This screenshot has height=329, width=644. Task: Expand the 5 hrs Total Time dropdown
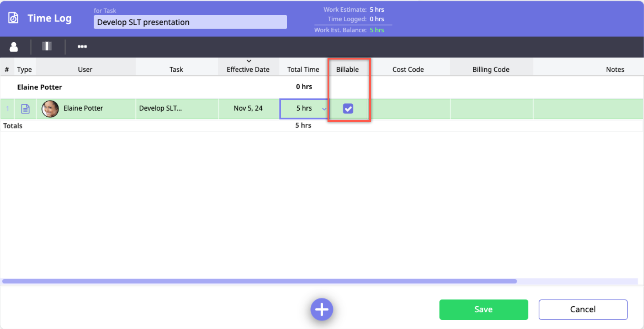click(x=324, y=109)
